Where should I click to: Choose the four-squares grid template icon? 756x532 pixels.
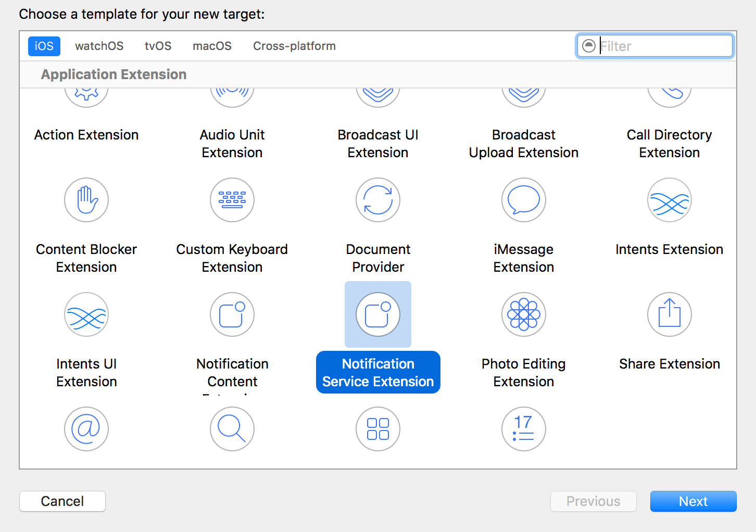(x=378, y=429)
